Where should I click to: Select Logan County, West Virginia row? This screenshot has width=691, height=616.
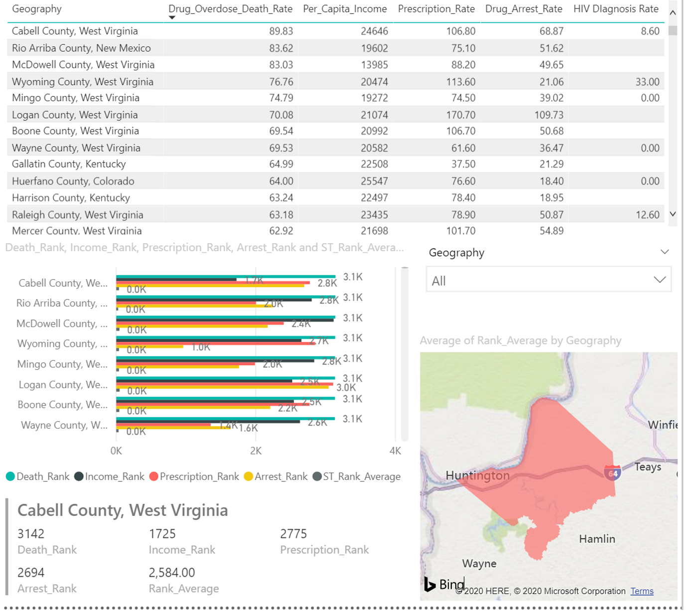(335, 115)
